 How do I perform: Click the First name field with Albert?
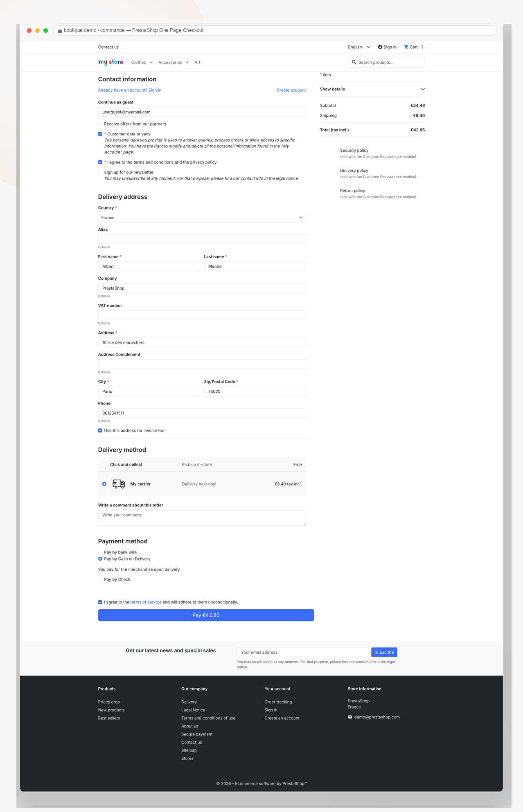click(149, 267)
